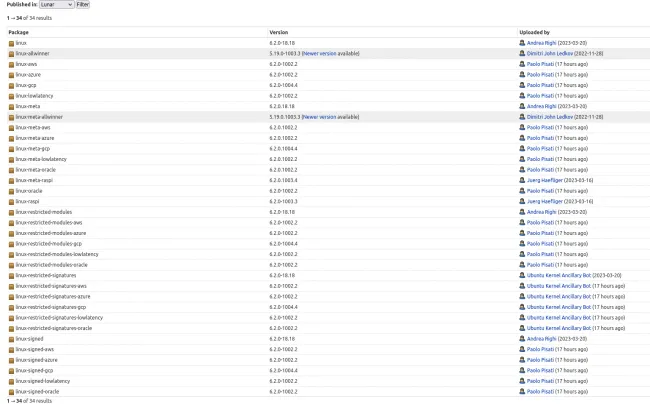
Task: Open the linux-lowlatency package link
Action: coord(33,96)
